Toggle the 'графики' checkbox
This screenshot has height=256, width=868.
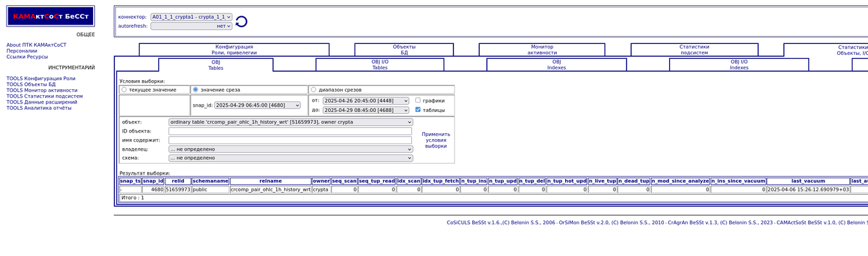coord(418,100)
